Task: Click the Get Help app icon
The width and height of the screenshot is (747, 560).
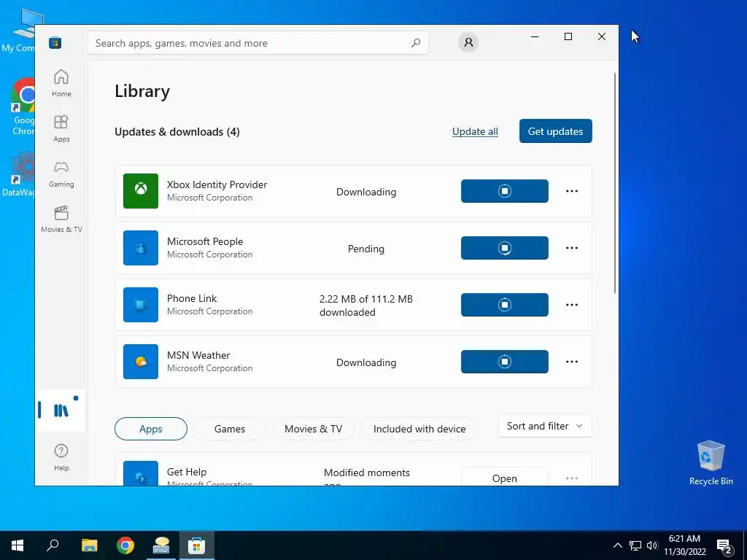Action: [141, 473]
